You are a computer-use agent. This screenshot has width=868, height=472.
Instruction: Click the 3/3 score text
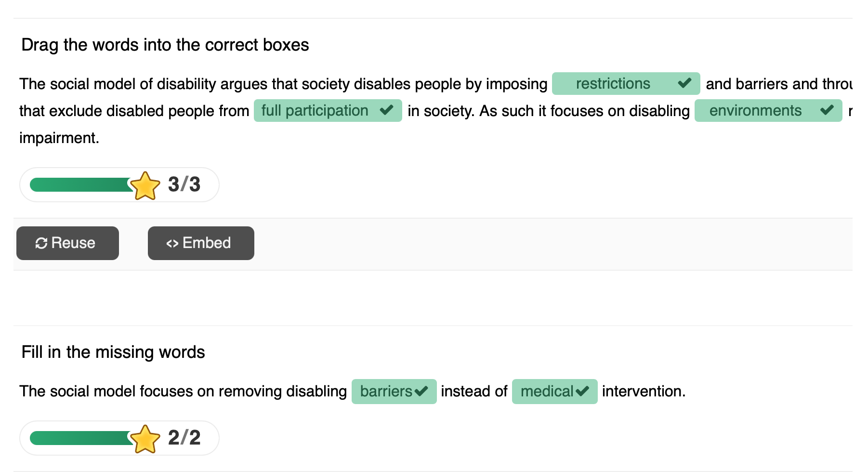[x=184, y=184]
